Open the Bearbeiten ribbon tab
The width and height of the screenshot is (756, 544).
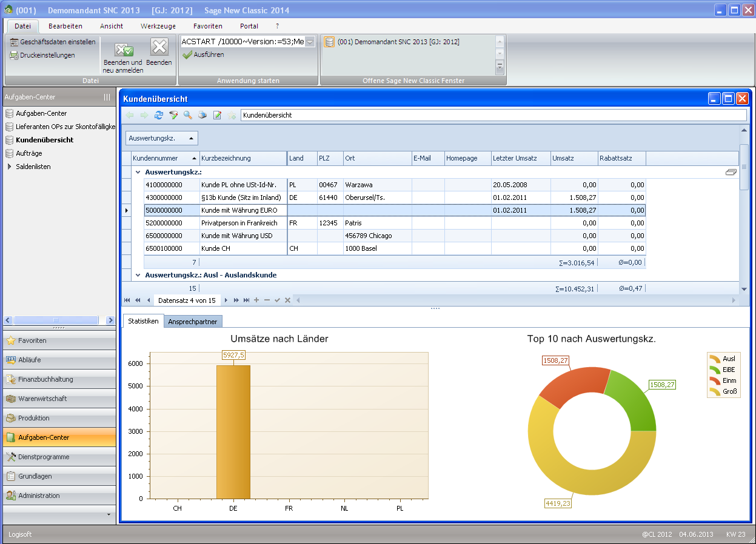[x=65, y=26]
